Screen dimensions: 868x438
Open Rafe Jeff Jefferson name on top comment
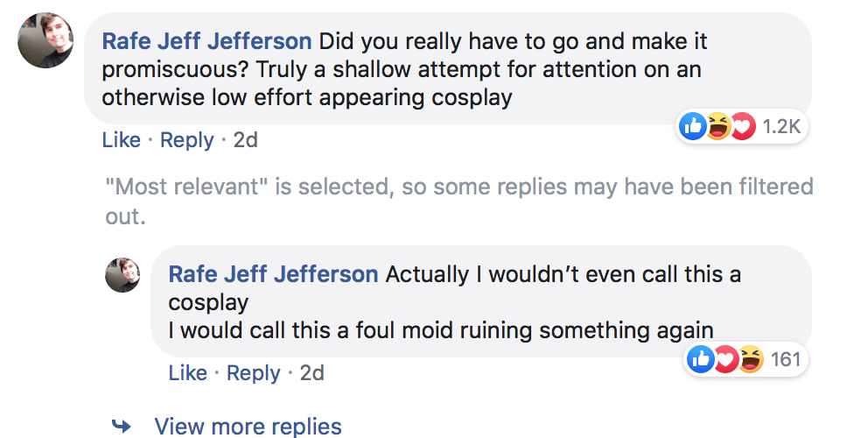coord(207,41)
